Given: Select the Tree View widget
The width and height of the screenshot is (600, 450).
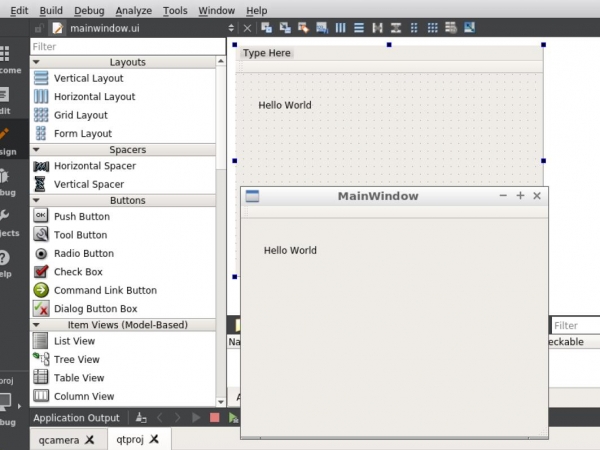Looking at the screenshot, I should coord(76,359).
